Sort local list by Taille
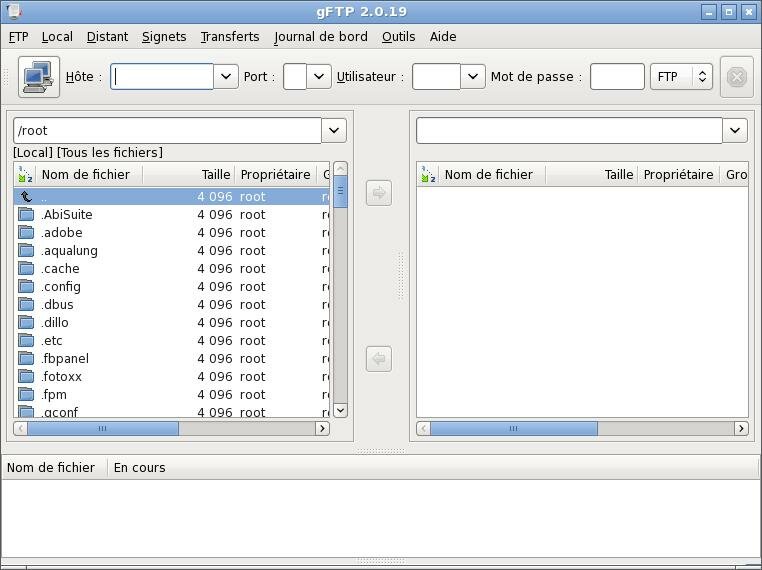Viewport: 762px width, 570px height. pyautogui.click(x=189, y=174)
